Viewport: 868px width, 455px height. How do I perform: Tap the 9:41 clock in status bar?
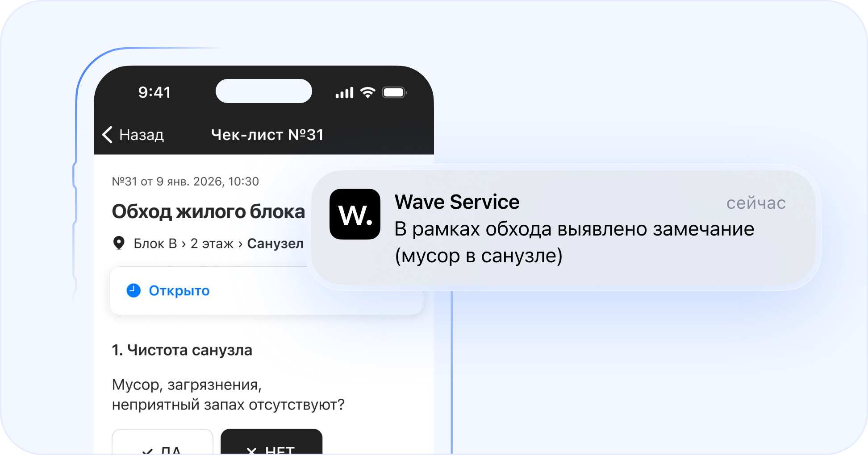(x=154, y=92)
